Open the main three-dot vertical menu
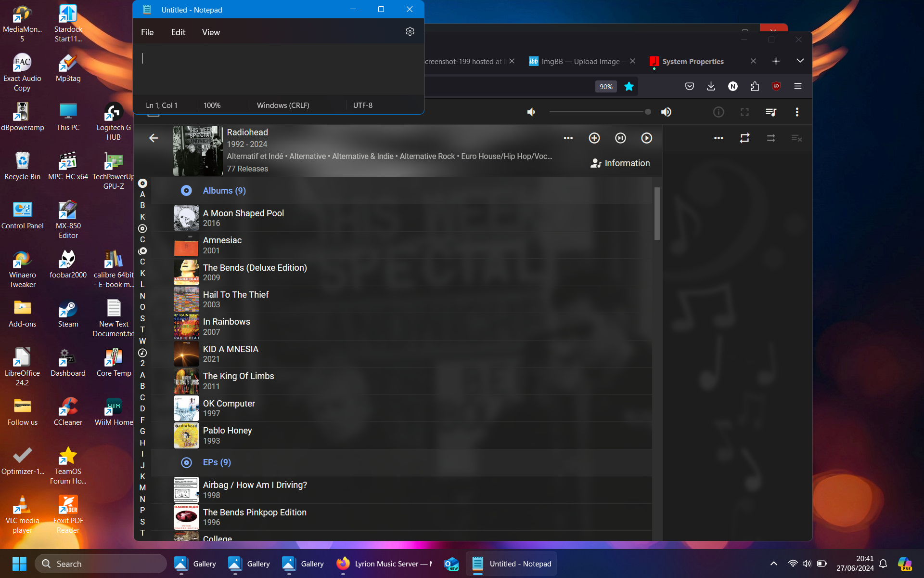 click(797, 112)
